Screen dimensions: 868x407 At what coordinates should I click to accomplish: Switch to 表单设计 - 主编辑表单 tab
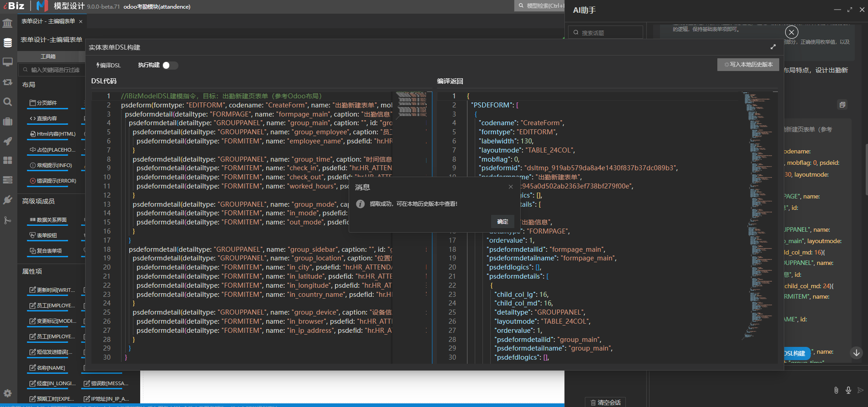[48, 21]
